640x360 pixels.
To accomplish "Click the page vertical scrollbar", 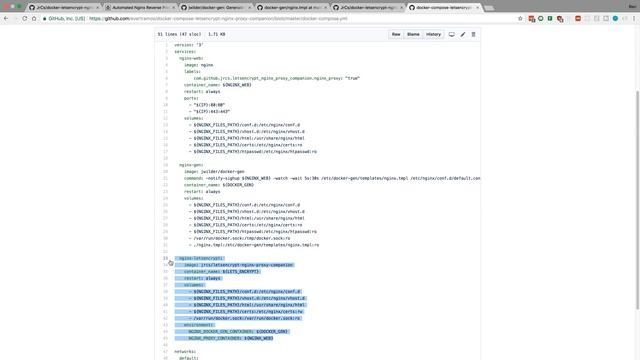I will tap(637, 200).
